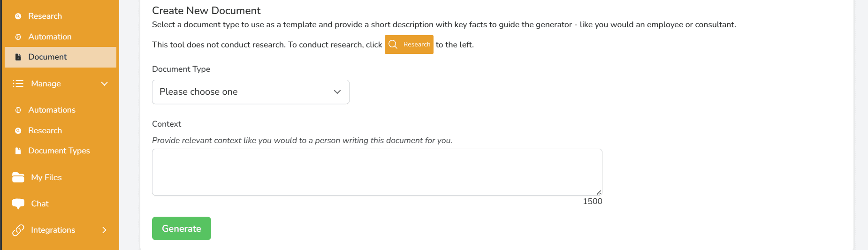This screenshot has width=868, height=250.
Task: Click the Automations gear icon under Manage
Action: (x=18, y=110)
